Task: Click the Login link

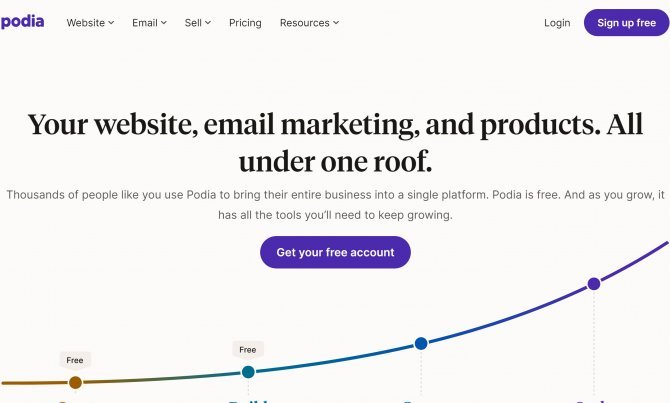Action: (x=557, y=23)
